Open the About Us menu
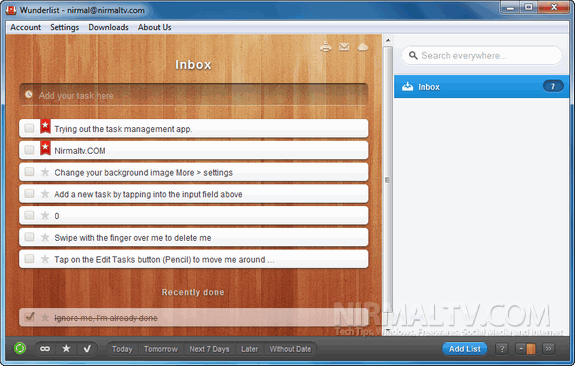Image resolution: width=575 pixels, height=366 pixels. coord(154,27)
